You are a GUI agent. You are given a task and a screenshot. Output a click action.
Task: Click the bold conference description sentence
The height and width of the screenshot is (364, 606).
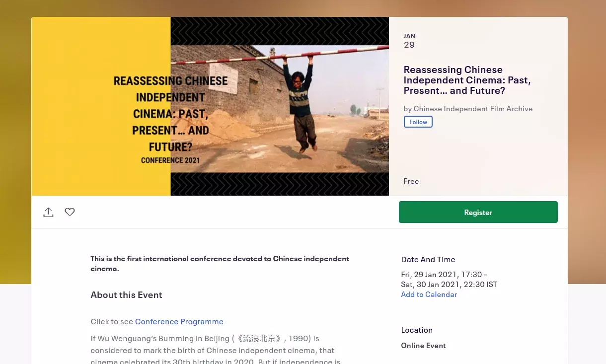click(220, 263)
